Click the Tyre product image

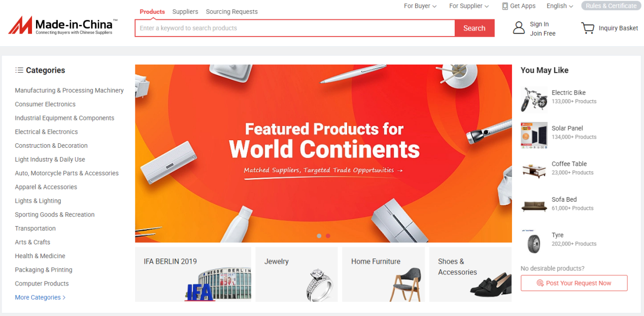coord(534,241)
